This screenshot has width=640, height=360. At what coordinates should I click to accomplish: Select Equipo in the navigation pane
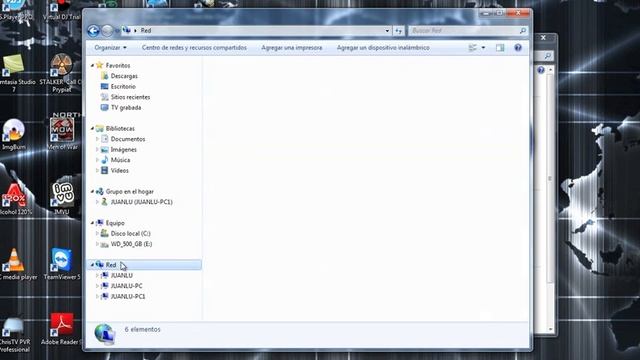115,223
